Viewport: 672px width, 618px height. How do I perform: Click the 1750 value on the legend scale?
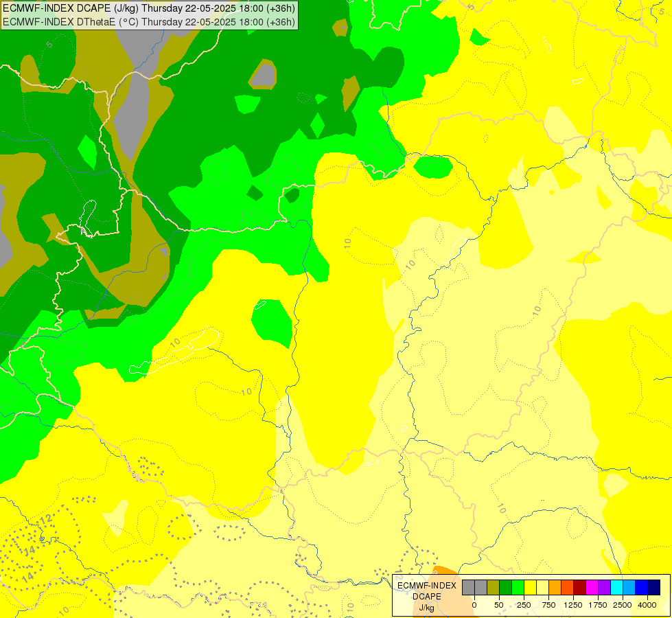tap(598, 605)
